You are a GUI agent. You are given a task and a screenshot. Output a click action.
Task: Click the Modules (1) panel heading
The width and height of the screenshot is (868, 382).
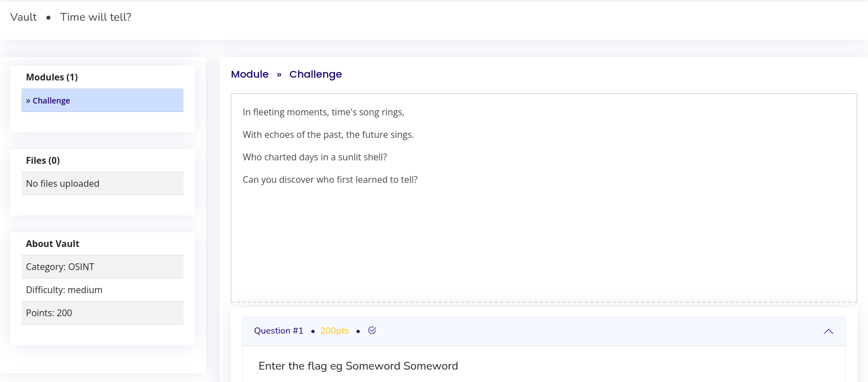pos(52,77)
